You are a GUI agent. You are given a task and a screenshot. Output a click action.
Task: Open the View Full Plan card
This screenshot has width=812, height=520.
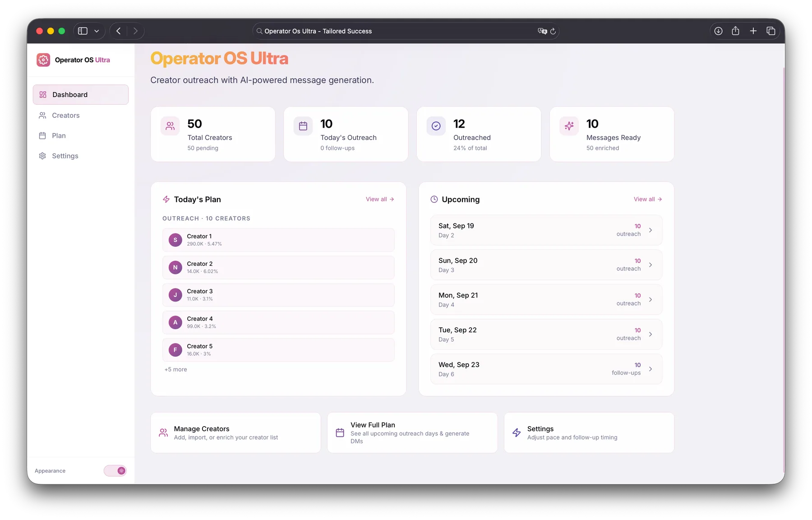[x=412, y=432]
